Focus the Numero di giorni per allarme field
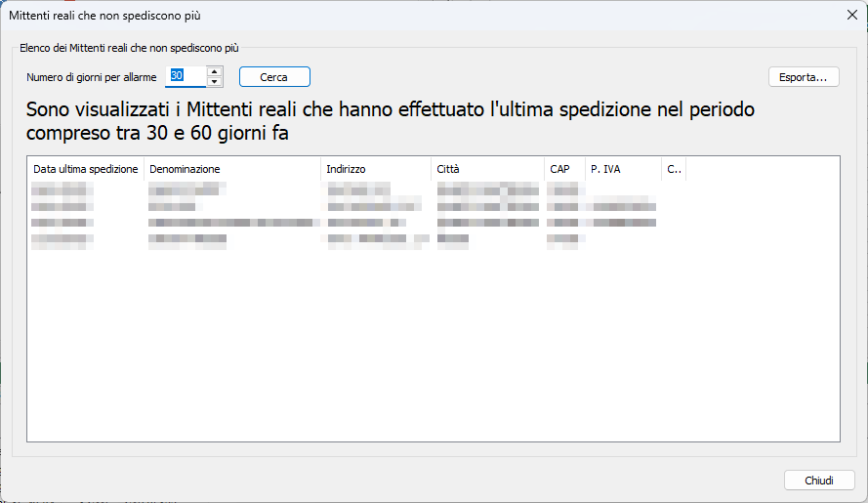 click(x=186, y=76)
